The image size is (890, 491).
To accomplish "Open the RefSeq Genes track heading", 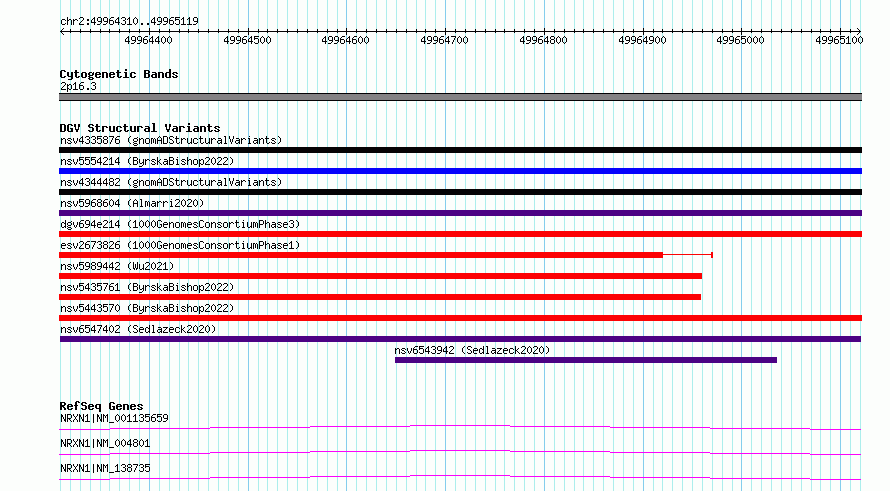I will (101, 406).
